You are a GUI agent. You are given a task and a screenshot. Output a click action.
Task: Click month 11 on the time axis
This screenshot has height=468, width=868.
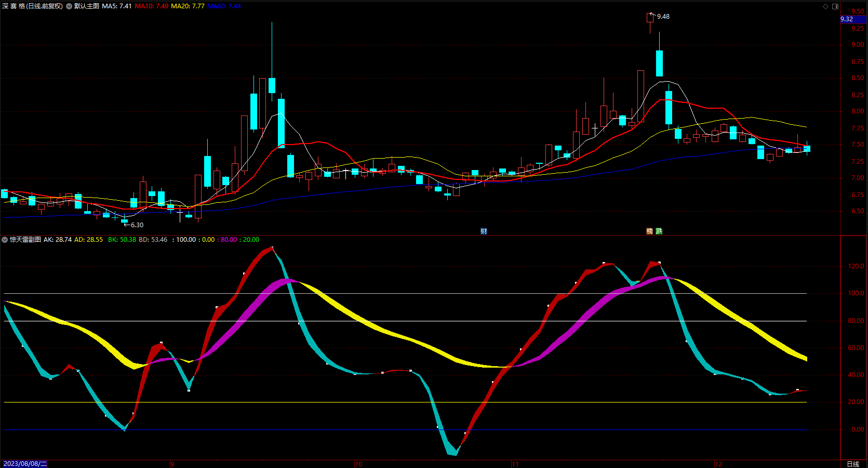tap(515, 464)
